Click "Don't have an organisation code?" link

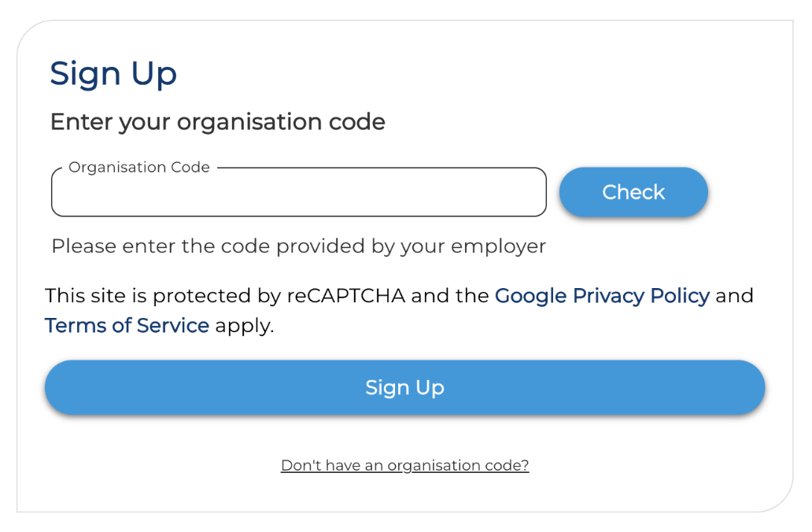click(x=404, y=465)
